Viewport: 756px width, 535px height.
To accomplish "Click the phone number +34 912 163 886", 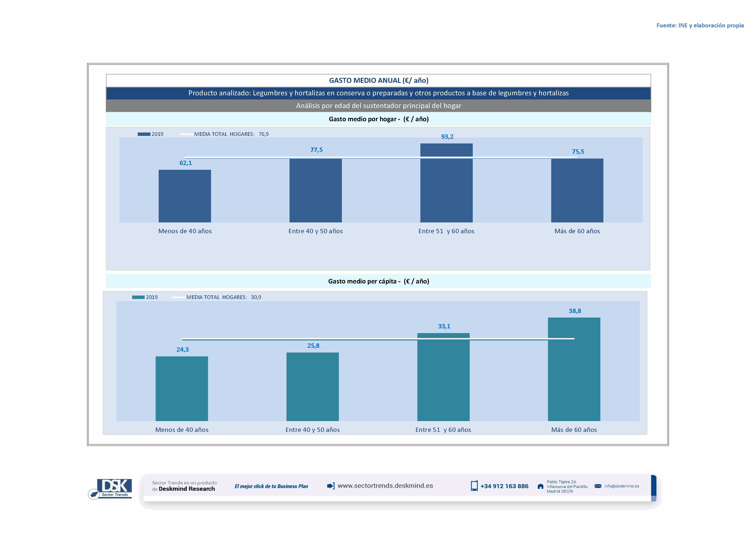I will point(504,486).
